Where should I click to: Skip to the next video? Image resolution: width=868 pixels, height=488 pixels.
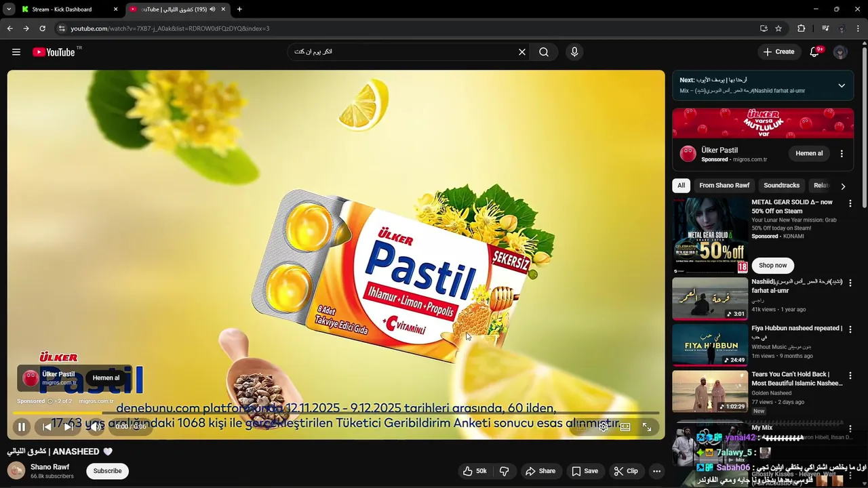point(68,427)
